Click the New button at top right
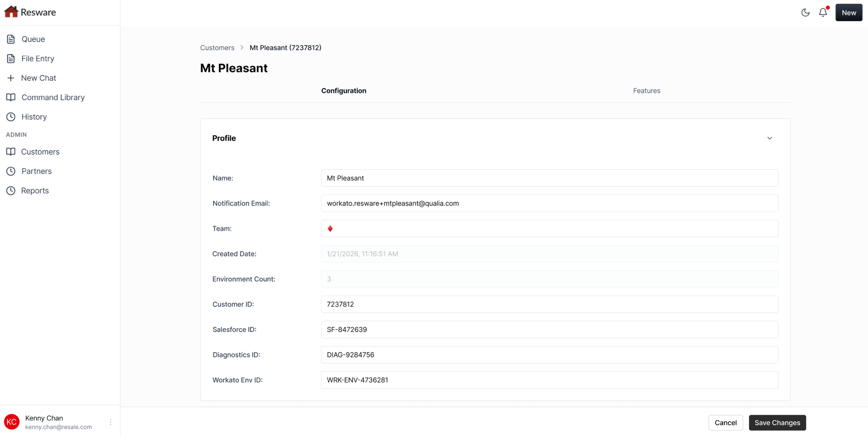 [x=848, y=13]
